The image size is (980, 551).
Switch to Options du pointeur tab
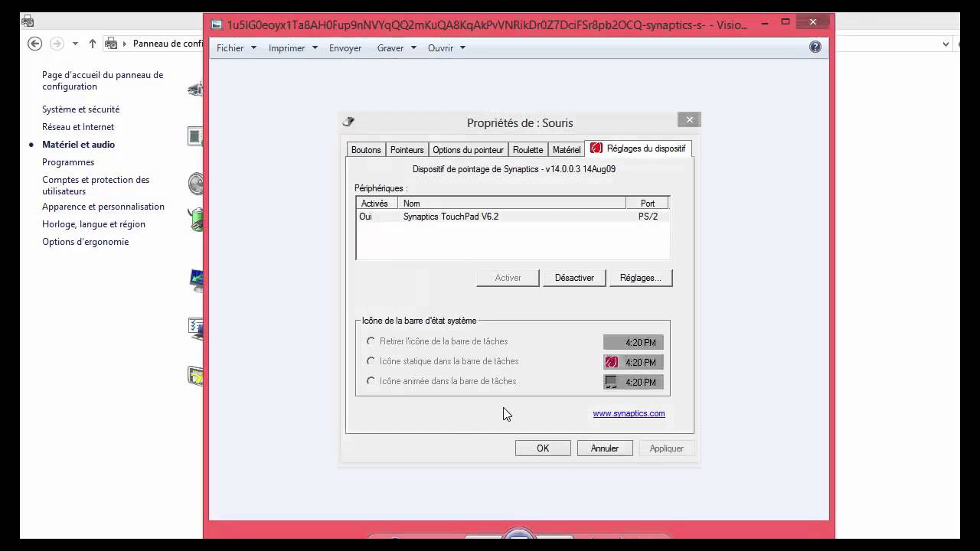[468, 150]
